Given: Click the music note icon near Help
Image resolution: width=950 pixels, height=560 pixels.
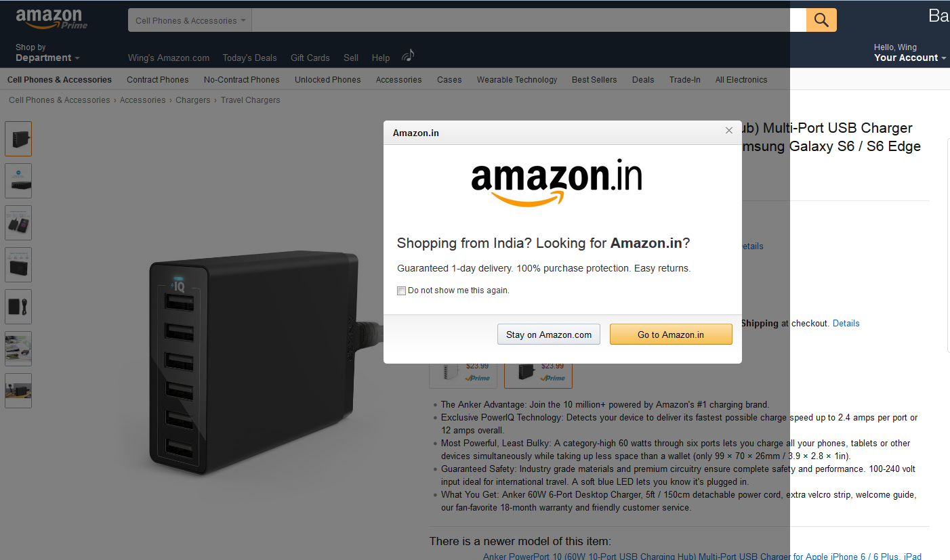Looking at the screenshot, I should point(408,56).
